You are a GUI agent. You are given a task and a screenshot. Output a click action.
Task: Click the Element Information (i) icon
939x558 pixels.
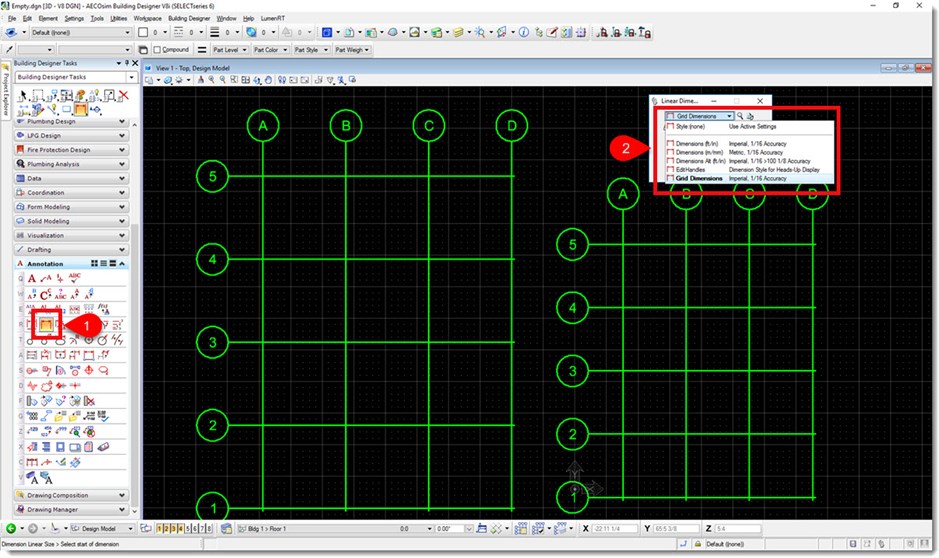click(x=523, y=32)
